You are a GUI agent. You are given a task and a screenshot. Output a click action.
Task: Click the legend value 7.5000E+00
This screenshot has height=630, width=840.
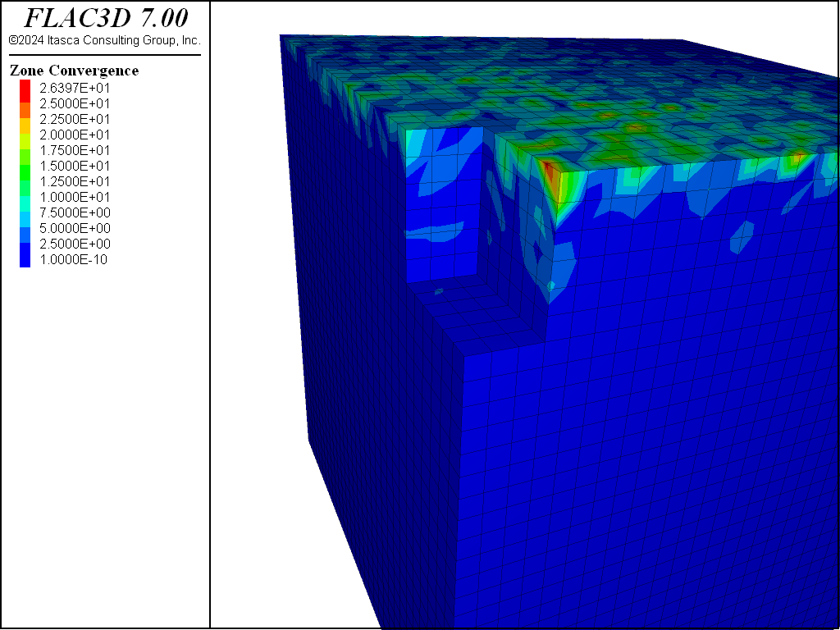point(75,212)
